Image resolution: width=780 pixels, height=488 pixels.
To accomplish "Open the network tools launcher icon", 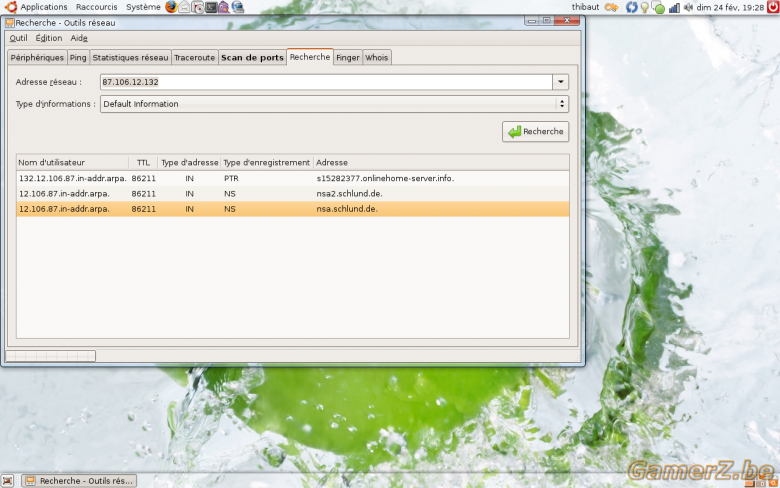I will click(x=238, y=7).
